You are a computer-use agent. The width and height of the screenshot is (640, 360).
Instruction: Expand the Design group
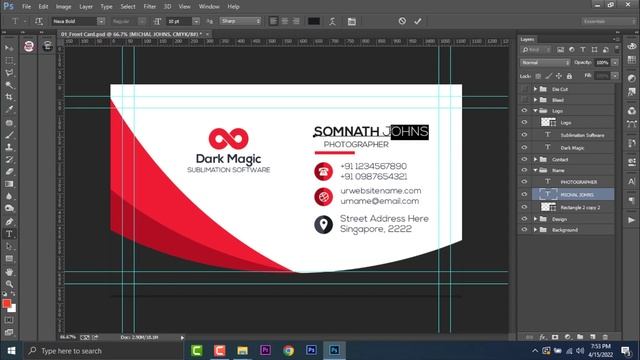pyautogui.click(x=535, y=219)
